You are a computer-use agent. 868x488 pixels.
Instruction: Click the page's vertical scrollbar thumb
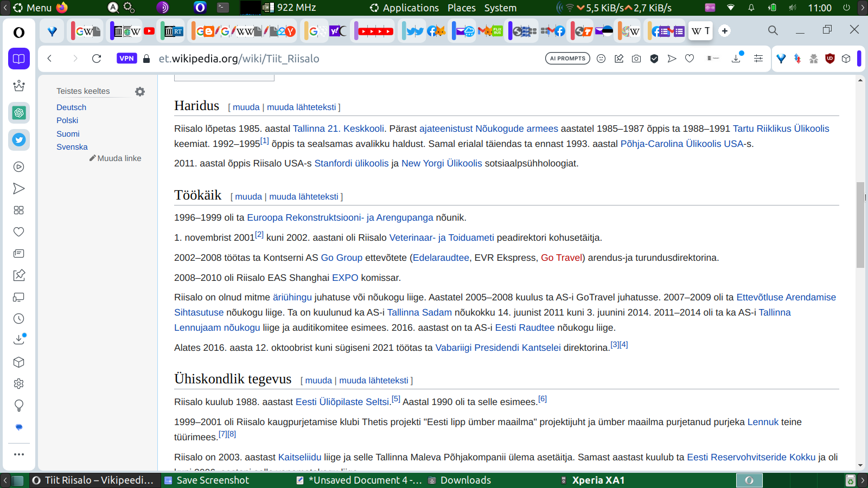860,225
